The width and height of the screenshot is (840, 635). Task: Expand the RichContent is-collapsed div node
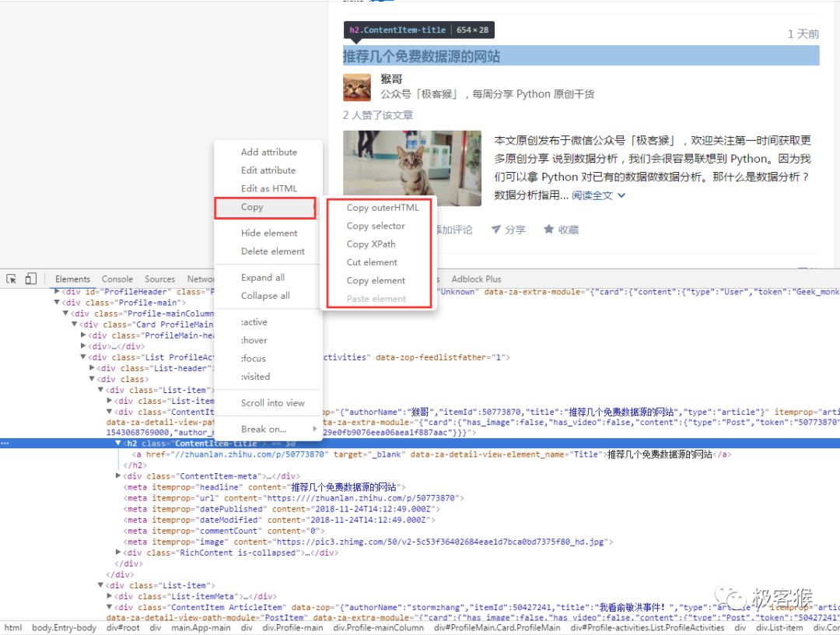pos(118,552)
